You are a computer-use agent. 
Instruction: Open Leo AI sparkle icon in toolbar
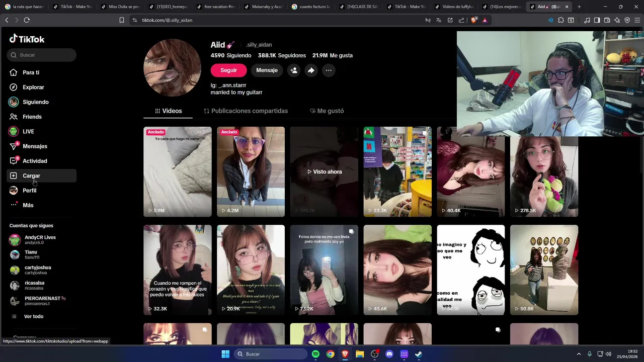click(617, 20)
